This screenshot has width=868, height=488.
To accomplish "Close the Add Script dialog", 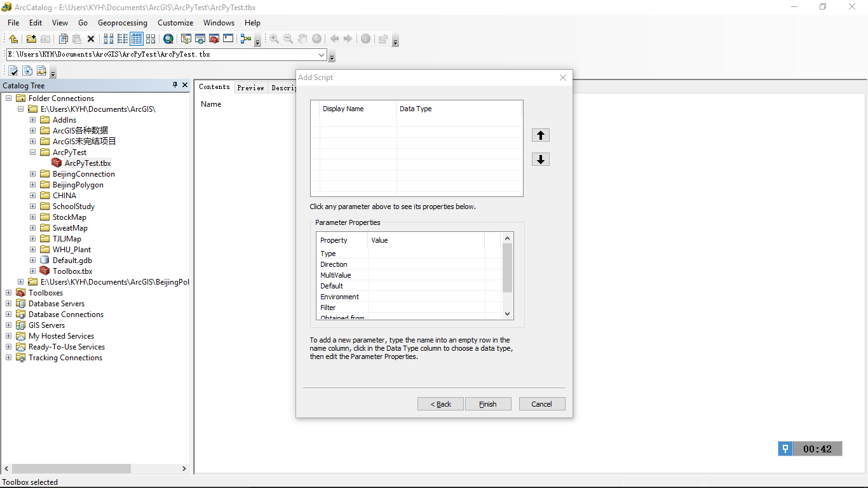I will point(563,78).
